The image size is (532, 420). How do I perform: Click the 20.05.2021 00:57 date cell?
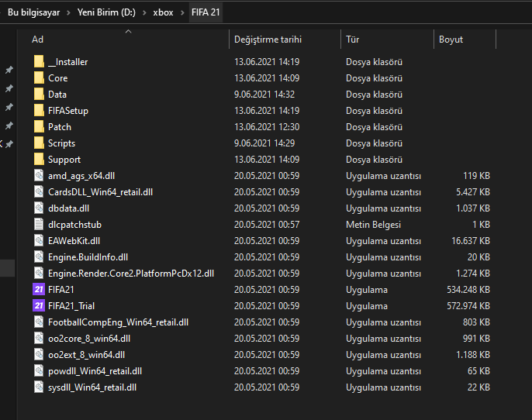[267, 225]
